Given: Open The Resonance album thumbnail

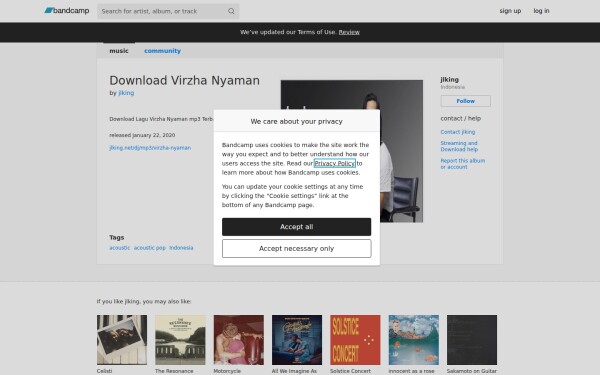Looking at the screenshot, I should 180,340.
